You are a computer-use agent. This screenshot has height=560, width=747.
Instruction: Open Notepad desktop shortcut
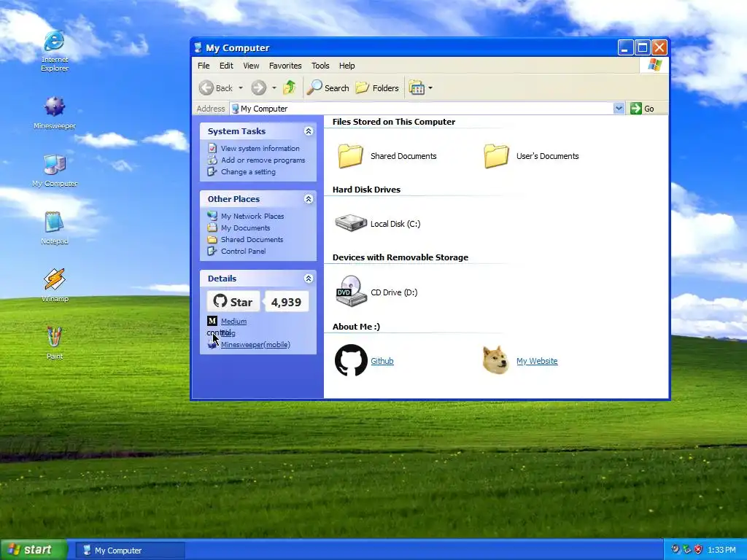point(54,227)
